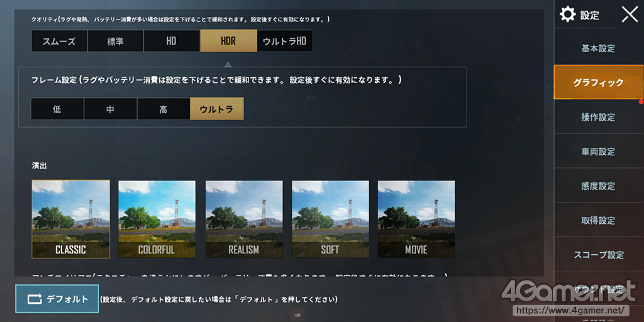Close the settings screen with the X
The image size is (644, 322).
[630, 14]
